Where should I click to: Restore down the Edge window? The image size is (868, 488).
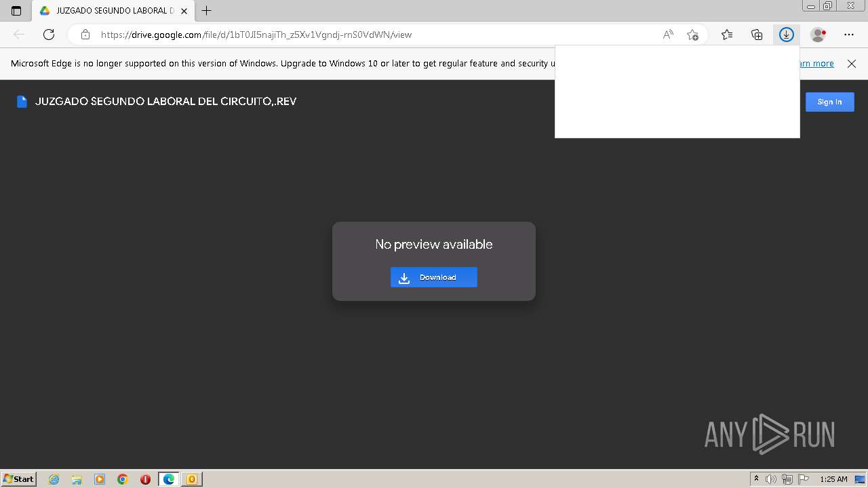pos(828,6)
